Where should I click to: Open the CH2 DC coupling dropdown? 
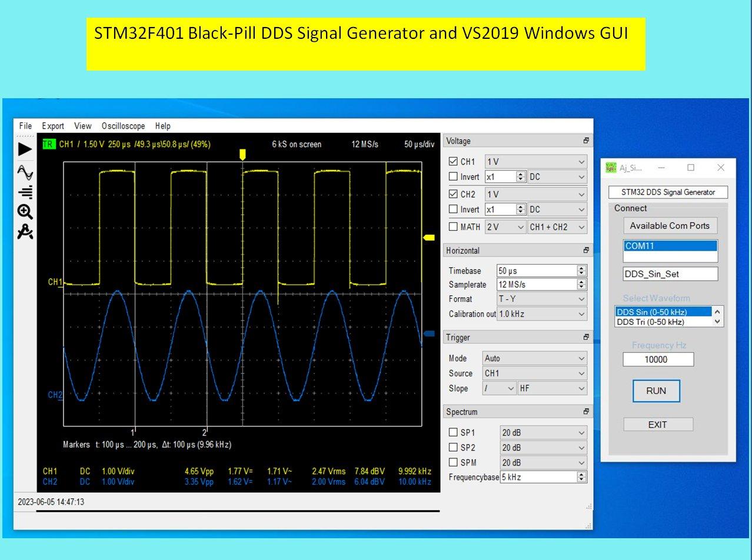coord(557,209)
